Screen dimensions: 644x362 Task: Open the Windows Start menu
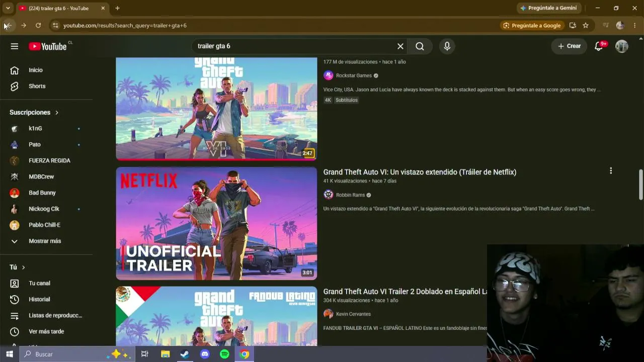coord(10,354)
